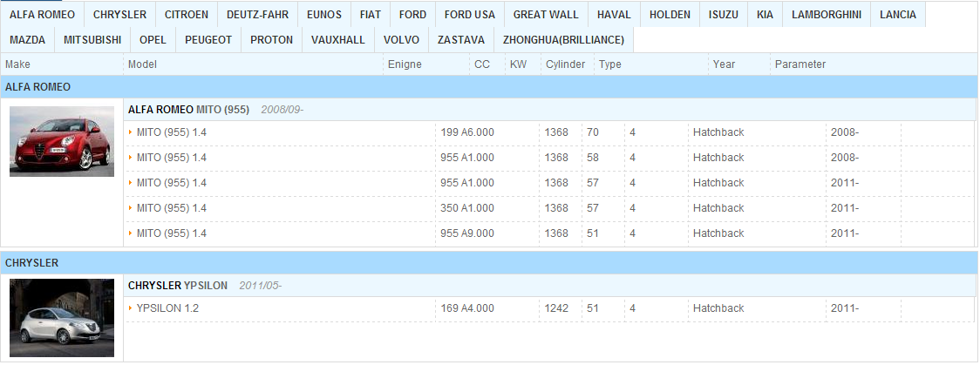Image resolution: width=980 pixels, height=365 pixels.
Task: Open the HOLDEN tab
Action: pyautogui.click(x=670, y=14)
